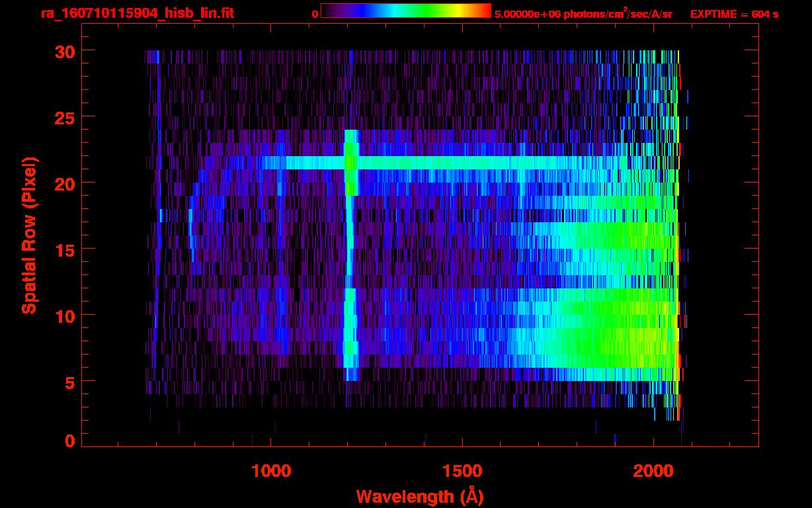Click the Spatial Row (Pixel) axis title

coord(28,235)
